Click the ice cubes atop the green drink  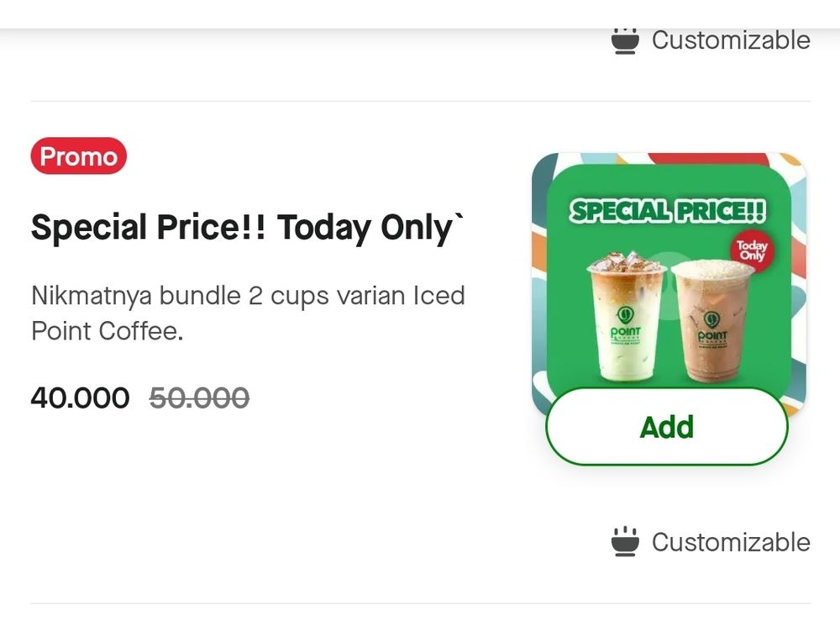[626, 261]
